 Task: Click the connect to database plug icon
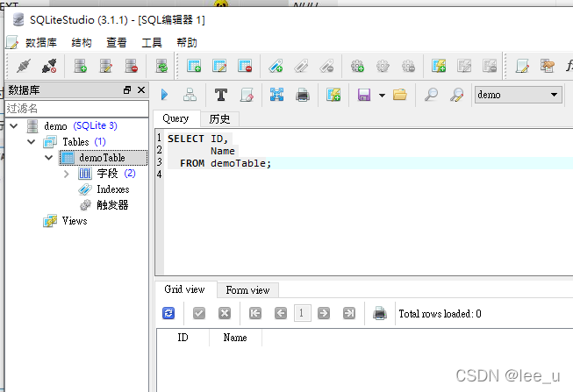point(24,66)
